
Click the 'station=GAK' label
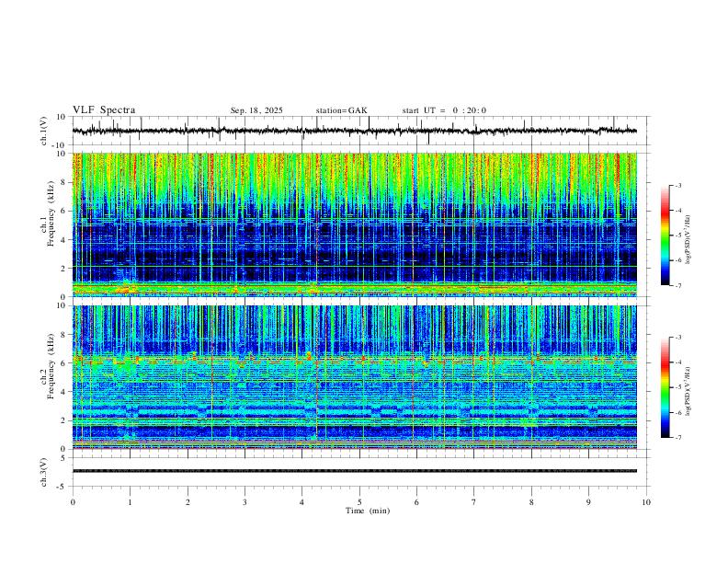click(341, 110)
